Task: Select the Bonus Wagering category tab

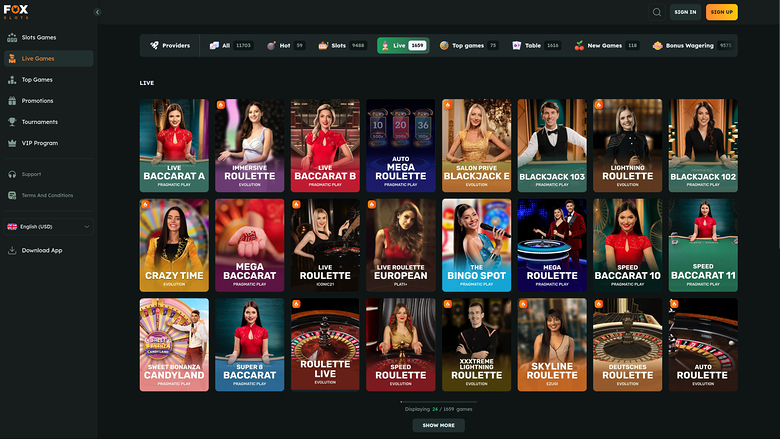Action: (692, 45)
